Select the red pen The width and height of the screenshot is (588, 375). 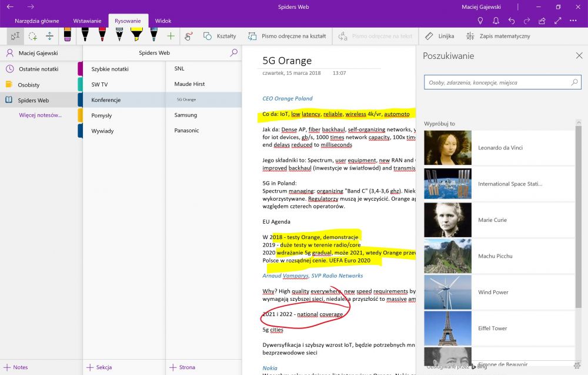coord(102,34)
